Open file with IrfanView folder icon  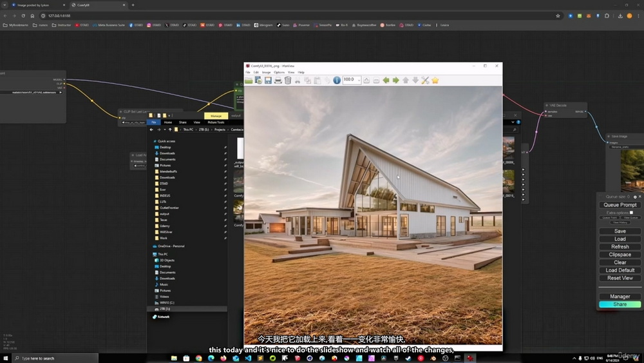coord(249,81)
